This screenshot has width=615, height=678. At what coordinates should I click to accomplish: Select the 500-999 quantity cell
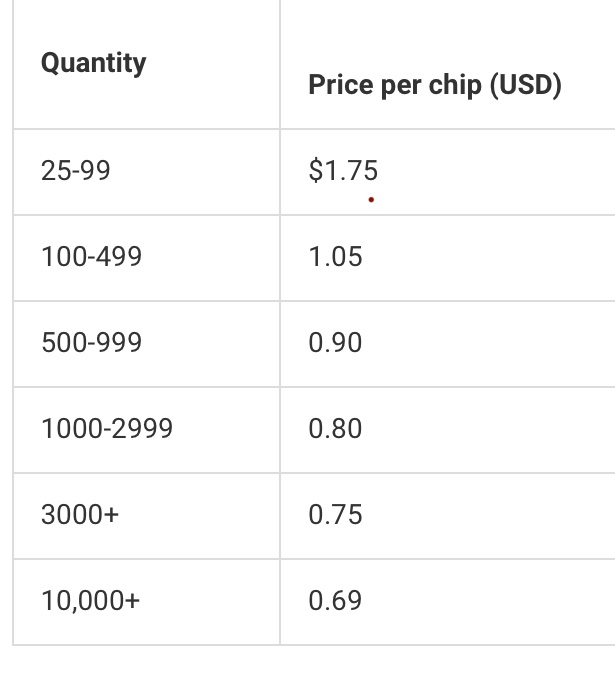pos(91,343)
